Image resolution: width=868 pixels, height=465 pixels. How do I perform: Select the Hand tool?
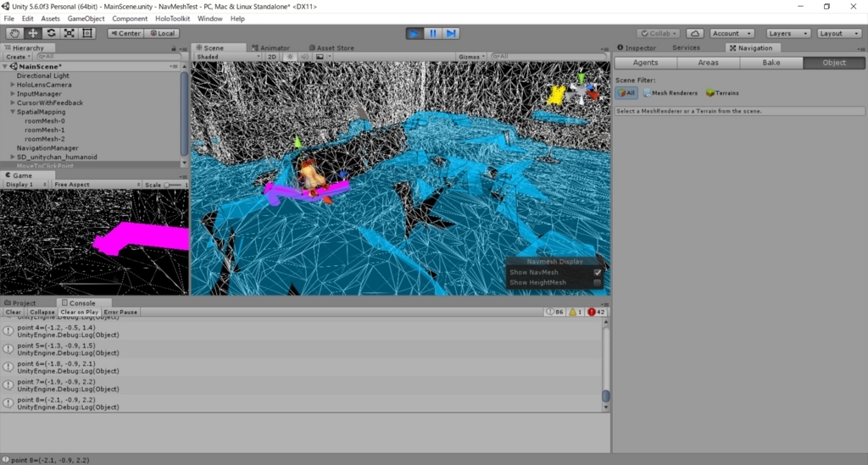pyautogui.click(x=14, y=33)
